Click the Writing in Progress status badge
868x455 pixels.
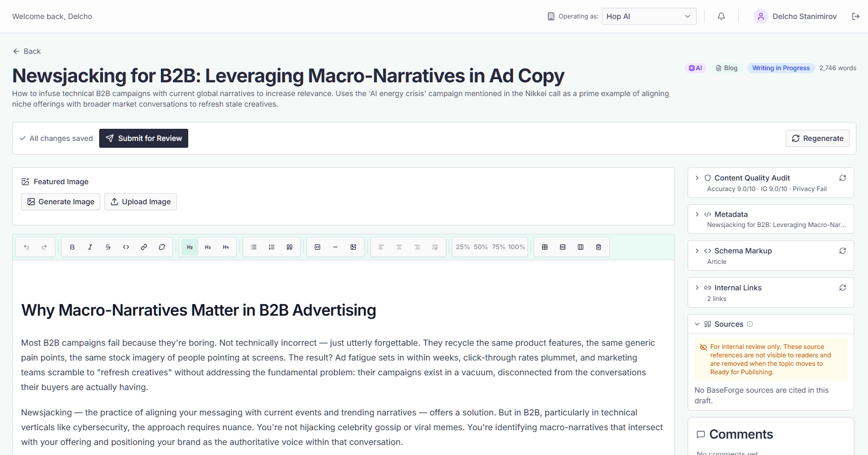click(781, 68)
